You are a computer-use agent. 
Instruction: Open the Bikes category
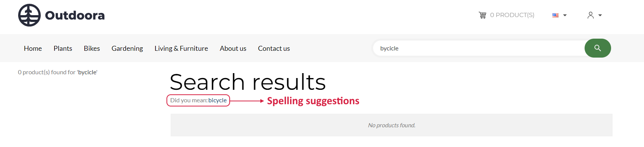coord(92,48)
